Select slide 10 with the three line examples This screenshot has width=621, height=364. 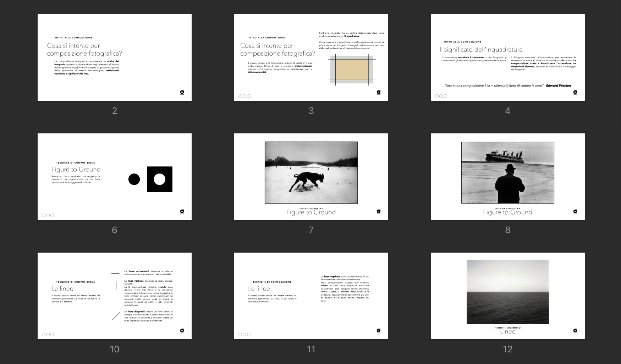tap(115, 296)
